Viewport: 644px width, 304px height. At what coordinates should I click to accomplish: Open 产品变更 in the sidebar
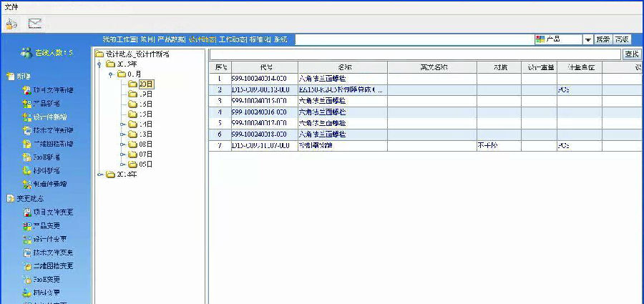[42, 225]
